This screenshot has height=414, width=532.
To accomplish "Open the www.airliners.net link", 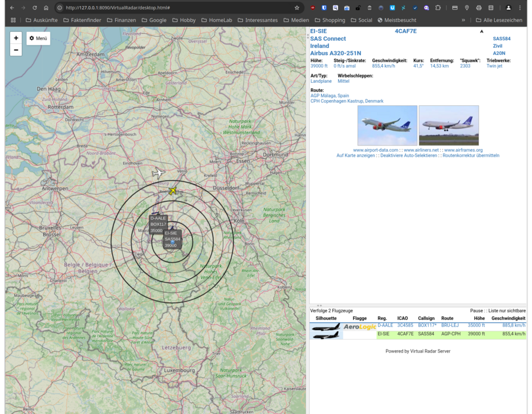I will coord(421,150).
